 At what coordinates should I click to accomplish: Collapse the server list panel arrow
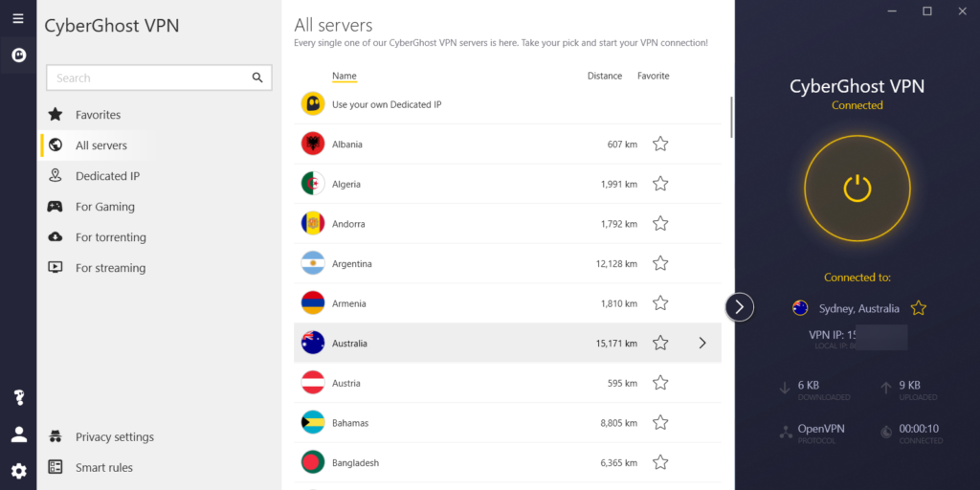click(740, 306)
